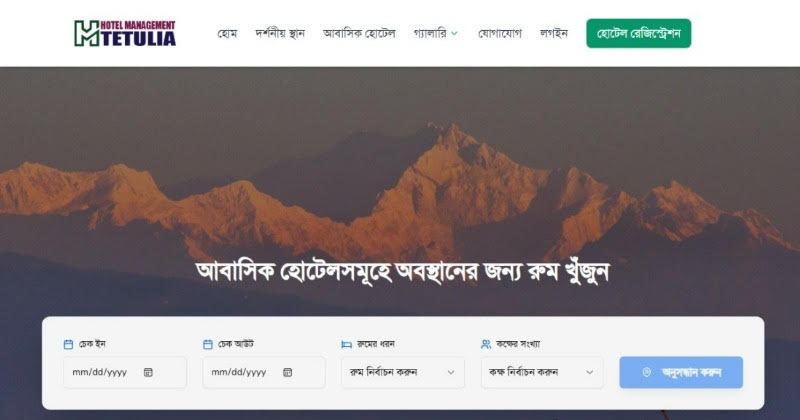Click the green হোটেল রেজিস্ট্রেশন button

pyautogui.click(x=639, y=34)
